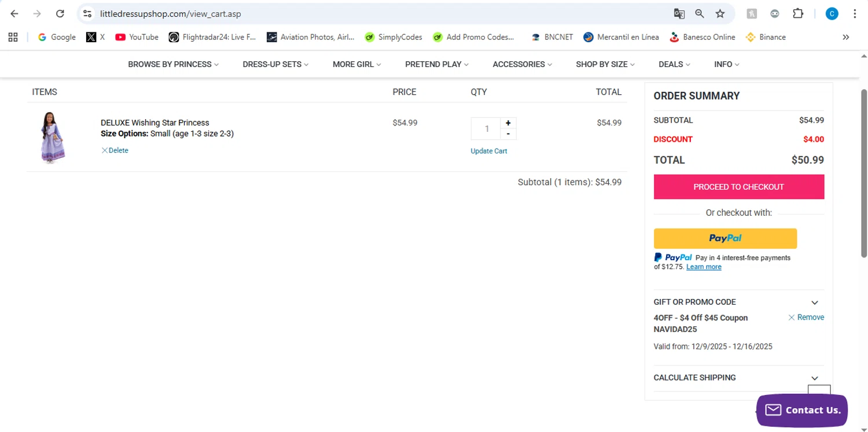
Task: Open DELUXE Wishing Star Princess product link
Action: tap(155, 123)
